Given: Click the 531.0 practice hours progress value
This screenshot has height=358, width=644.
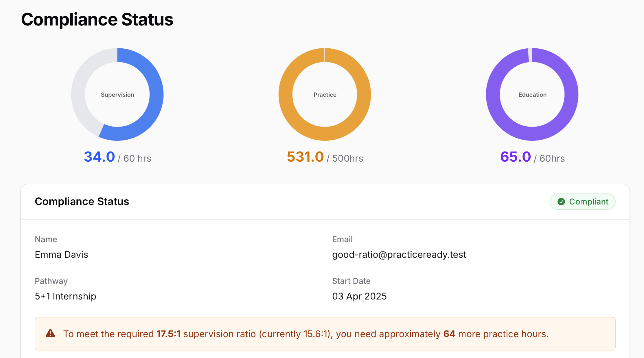Looking at the screenshot, I should point(305,157).
